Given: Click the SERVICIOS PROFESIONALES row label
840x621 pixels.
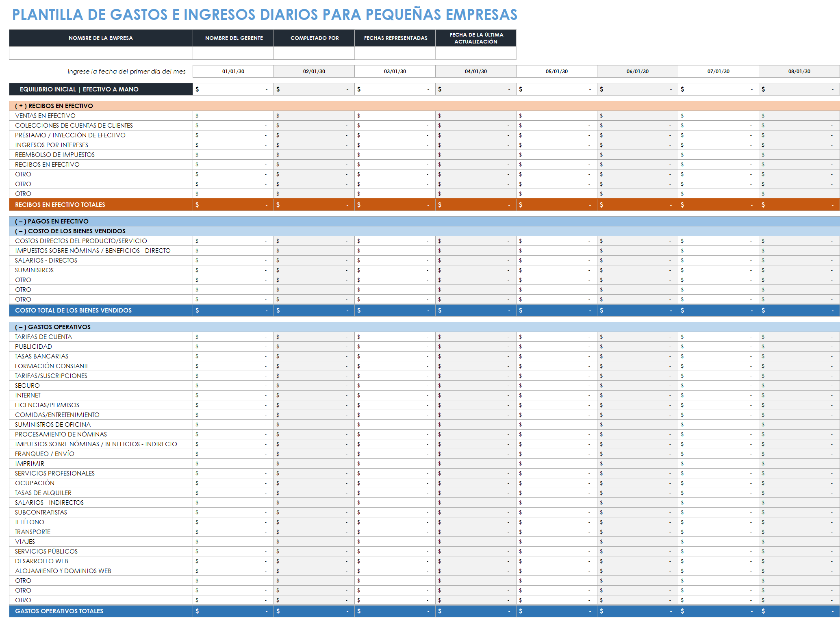Looking at the screenshot, I should point(55,473).
